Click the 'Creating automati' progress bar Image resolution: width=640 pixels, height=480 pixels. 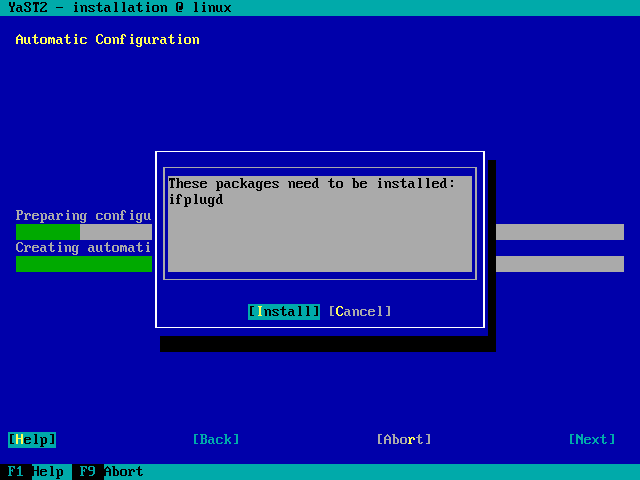coord(84,264)
